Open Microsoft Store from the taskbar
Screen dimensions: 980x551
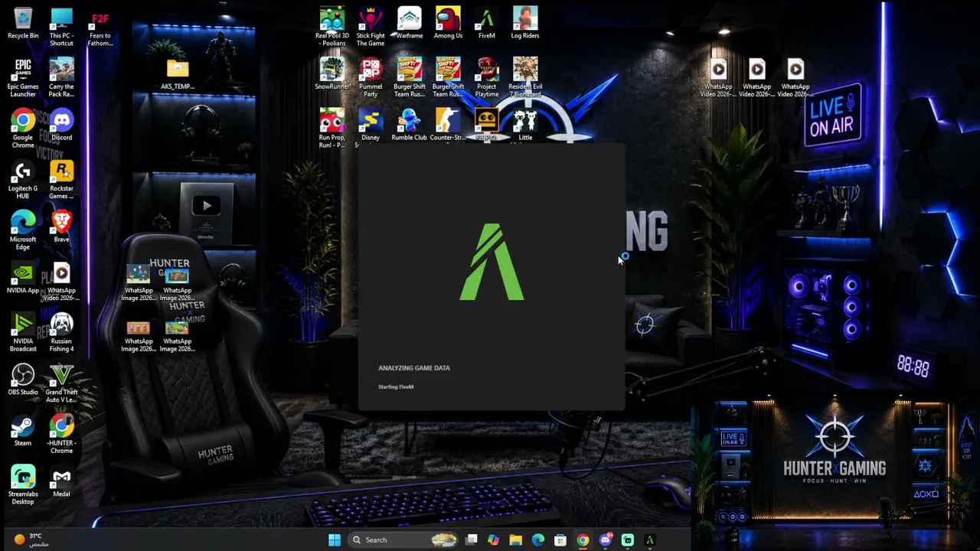tap(560, 540)
